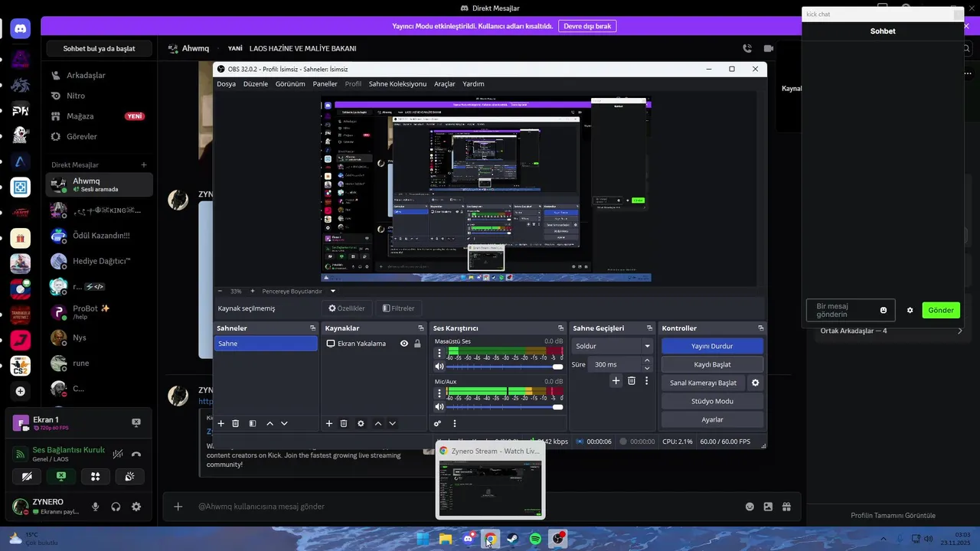Open emoji picker in kick chat
The height and width of the screenshot is (551, 980).
pos(884,310)
